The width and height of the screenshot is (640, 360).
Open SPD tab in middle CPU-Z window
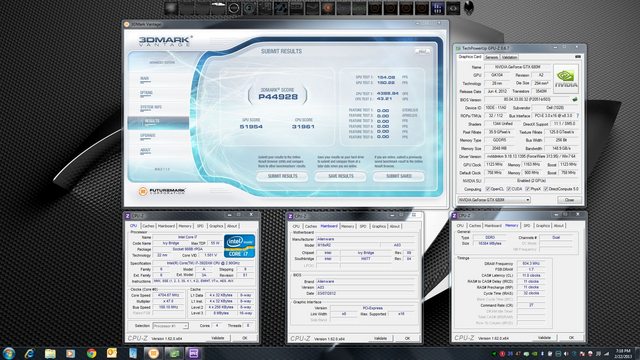pos(363,226)
